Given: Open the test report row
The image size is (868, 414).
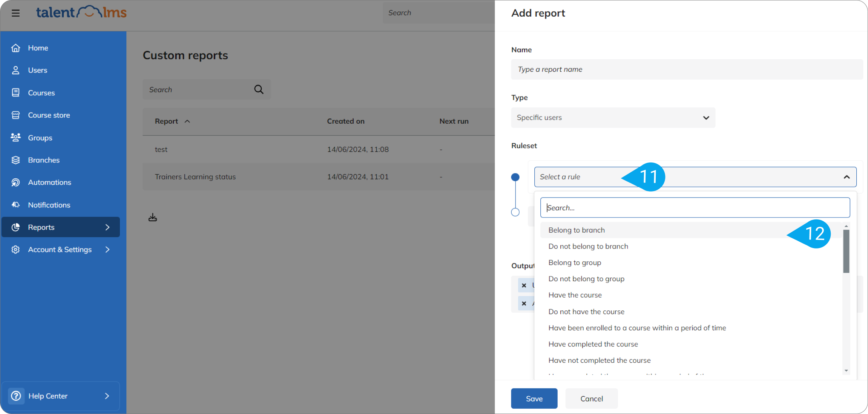Looking at the screenshot, I should [x=319, y=149].
